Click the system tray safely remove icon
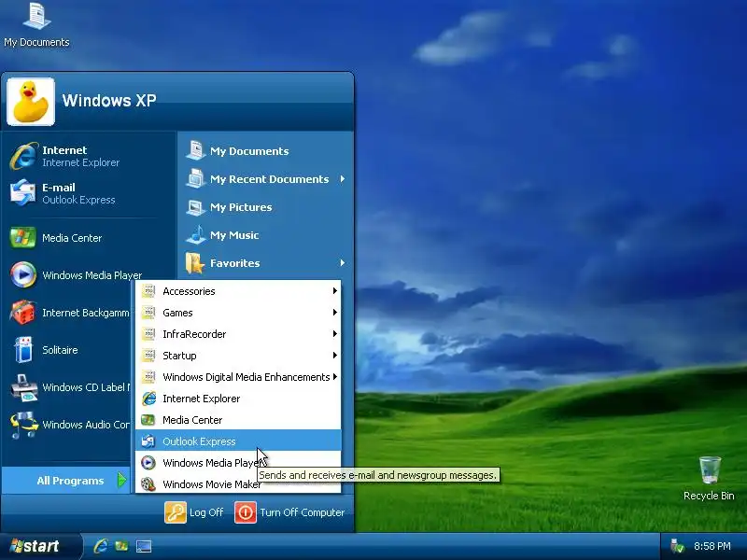Viewport: 747px width, 560px height. point(676,546)
